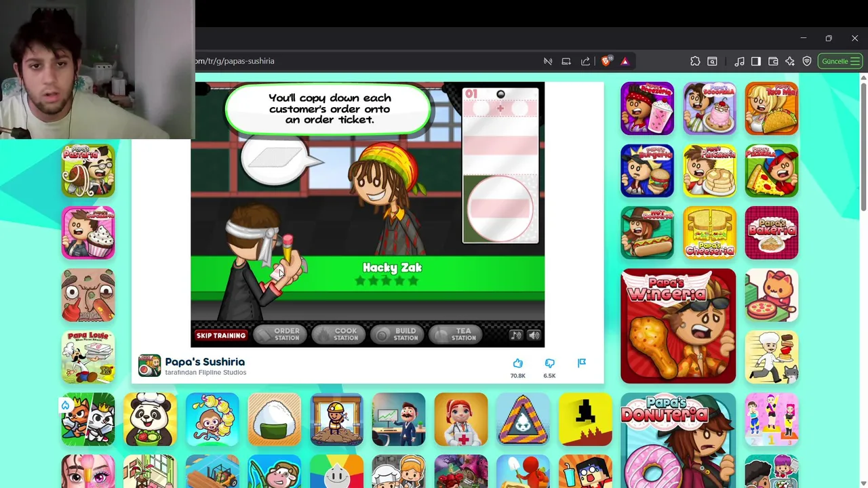This screenshot has height=488, width=868.
Task: Mute game sound with speaker button
Action: [534, 335]
